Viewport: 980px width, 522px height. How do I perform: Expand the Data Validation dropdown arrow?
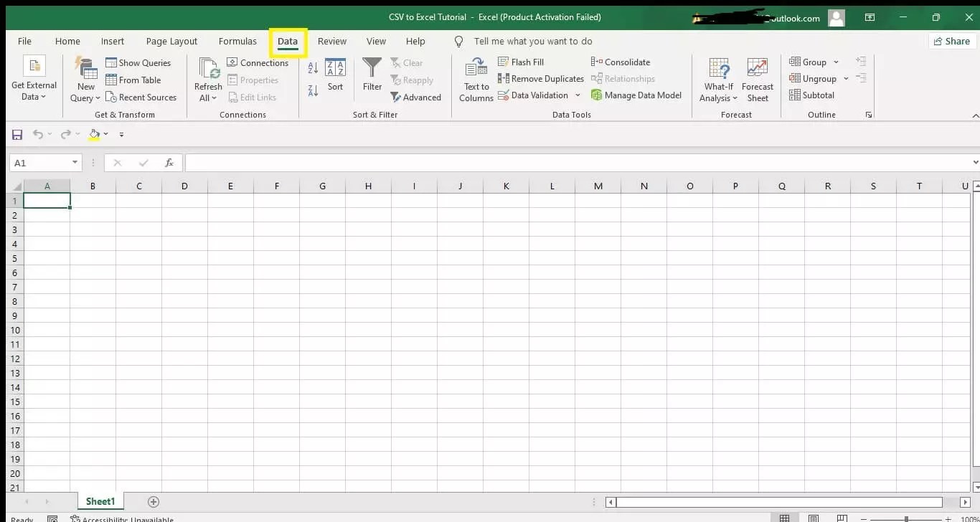pyautogui.click(x=578, y=95)
